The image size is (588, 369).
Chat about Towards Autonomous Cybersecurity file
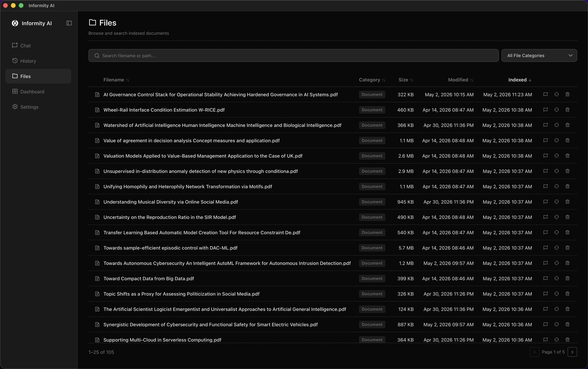(546, 263)
